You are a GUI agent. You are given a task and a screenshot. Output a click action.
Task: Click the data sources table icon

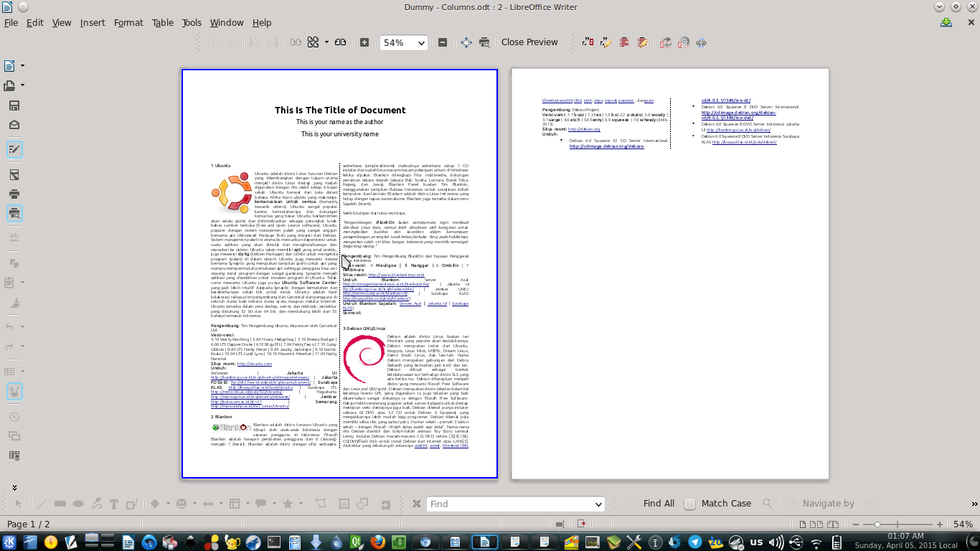point(14,455)
